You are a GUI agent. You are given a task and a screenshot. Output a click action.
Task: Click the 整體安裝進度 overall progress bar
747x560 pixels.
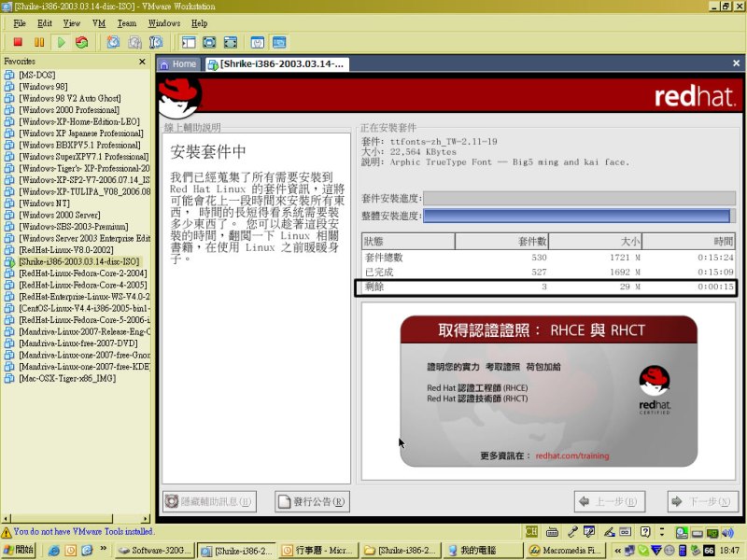tap(579, 216)
